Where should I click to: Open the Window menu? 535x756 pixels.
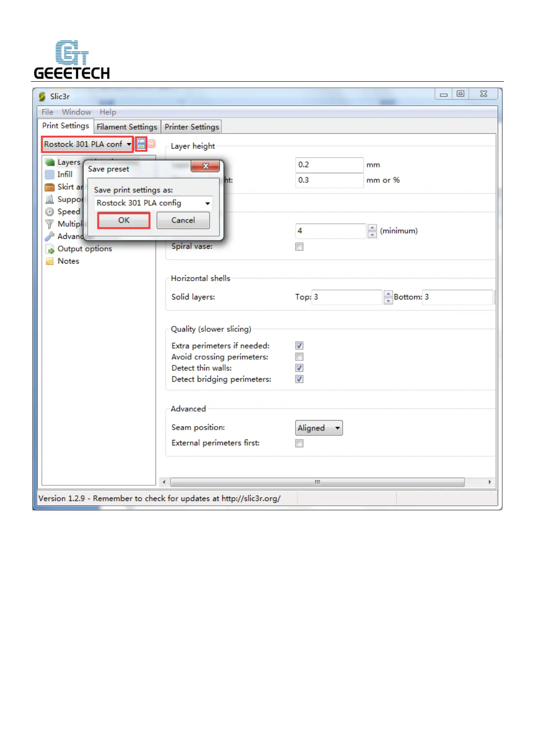[76, 112]
